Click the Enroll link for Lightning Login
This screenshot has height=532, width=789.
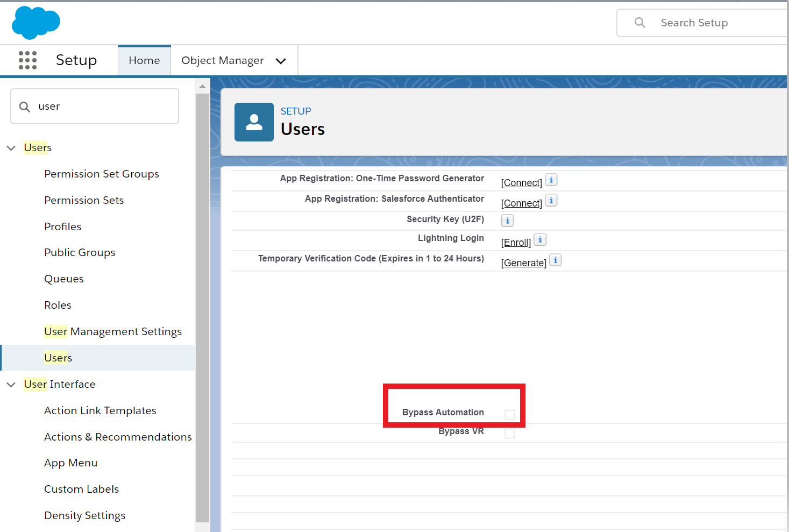click(x=516, y=243)
